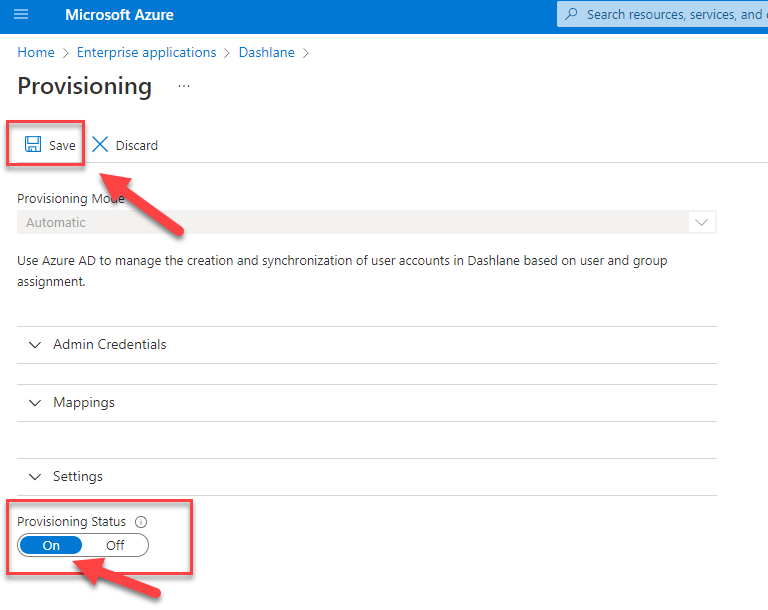This screenshot has height=610, width=768.
Task: Focus the search resources input field
Action: [672, 15]
